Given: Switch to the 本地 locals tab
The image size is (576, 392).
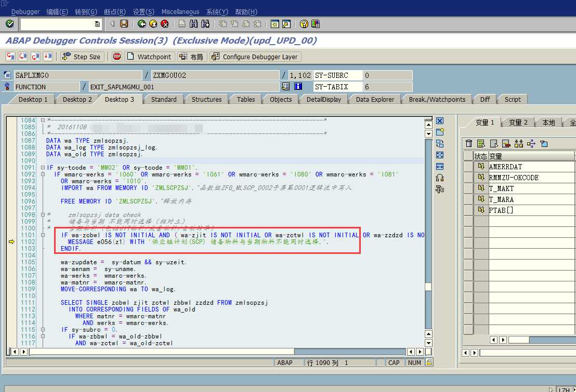Looking at the screenshot, I should pyautogui.click(x=548, y=123).
